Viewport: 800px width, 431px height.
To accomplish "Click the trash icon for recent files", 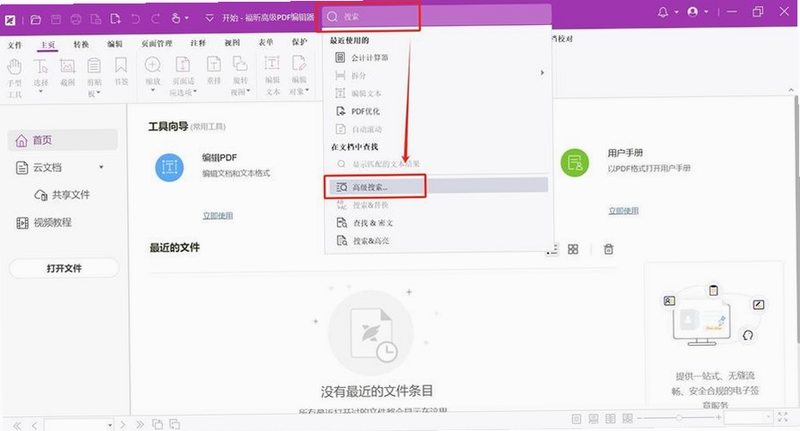I will coord(608,249).
